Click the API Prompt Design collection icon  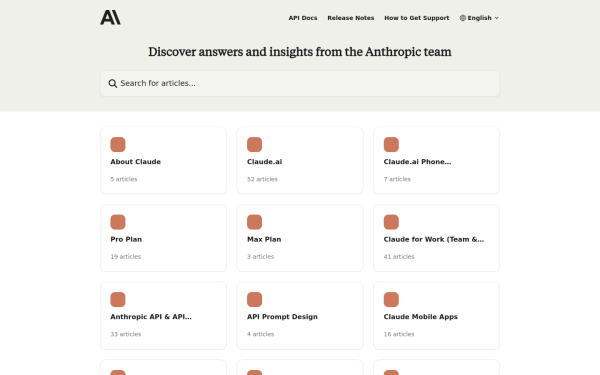(254, 300)
